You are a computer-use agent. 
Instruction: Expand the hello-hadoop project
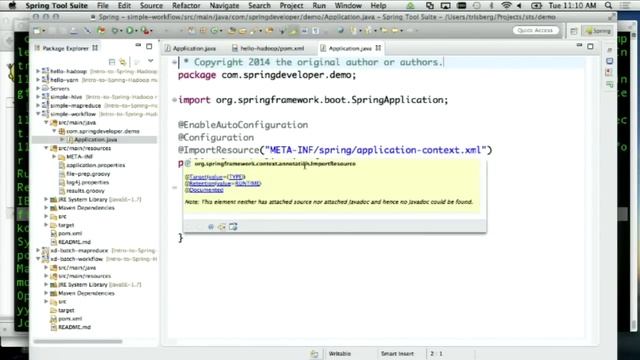[38, 71]
